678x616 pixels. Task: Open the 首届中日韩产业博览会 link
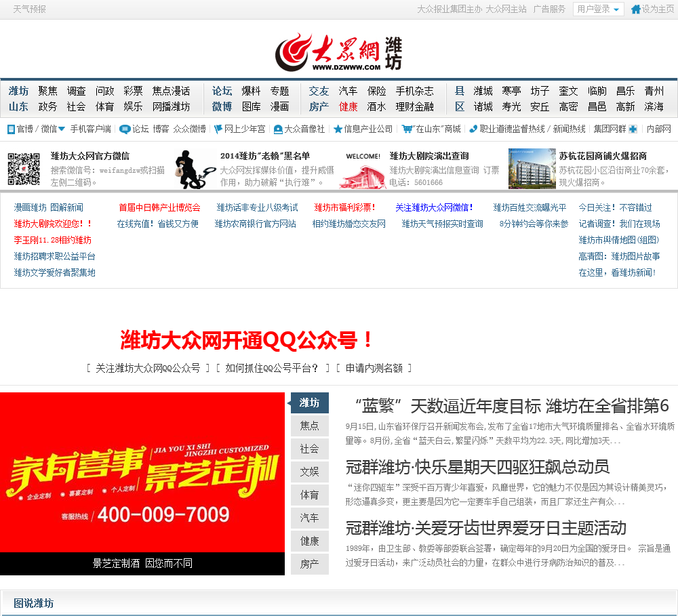click(159, 207)
